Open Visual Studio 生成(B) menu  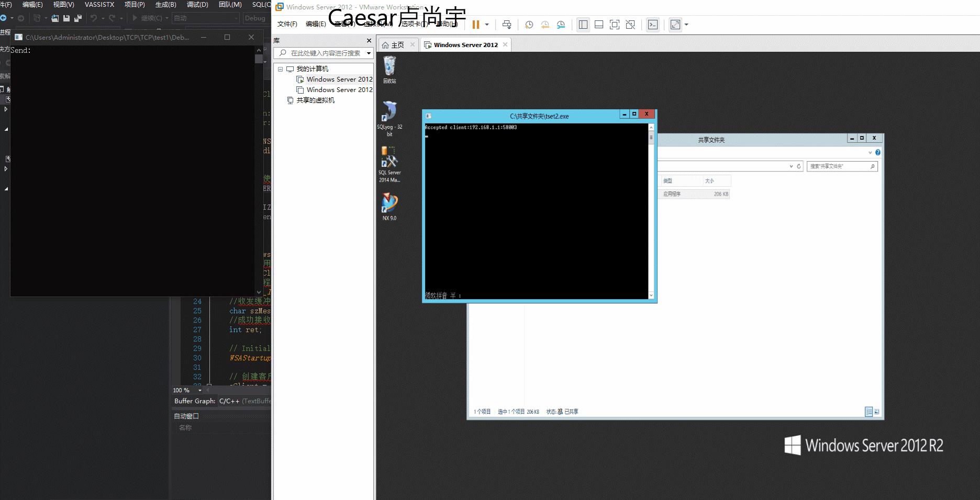pyautogui.click(x=166, y=5)
